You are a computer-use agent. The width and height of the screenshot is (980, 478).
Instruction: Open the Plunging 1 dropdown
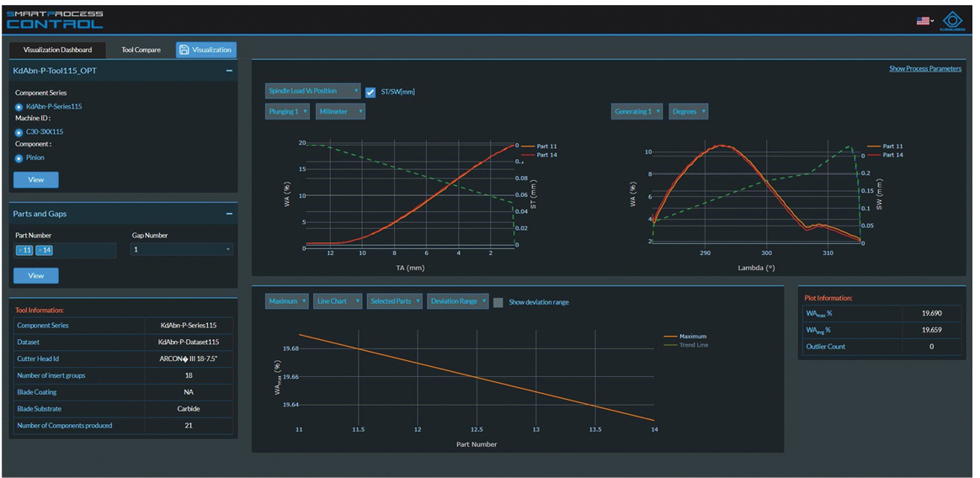pyautogui.click(x=287, y=111)
